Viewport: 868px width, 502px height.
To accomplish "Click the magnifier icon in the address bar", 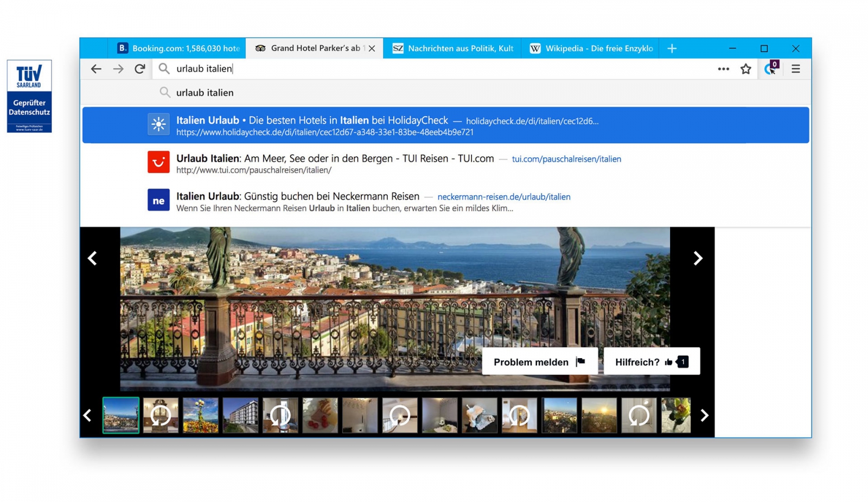I will (x=164, y=69).
